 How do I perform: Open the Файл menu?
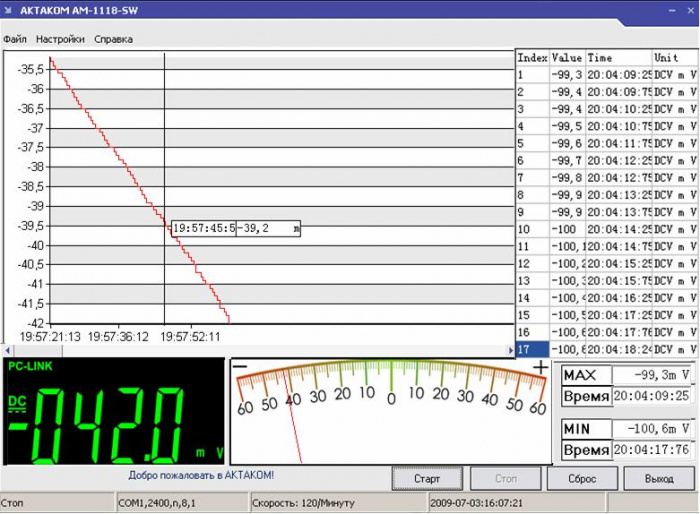click(x=15, y=39)
